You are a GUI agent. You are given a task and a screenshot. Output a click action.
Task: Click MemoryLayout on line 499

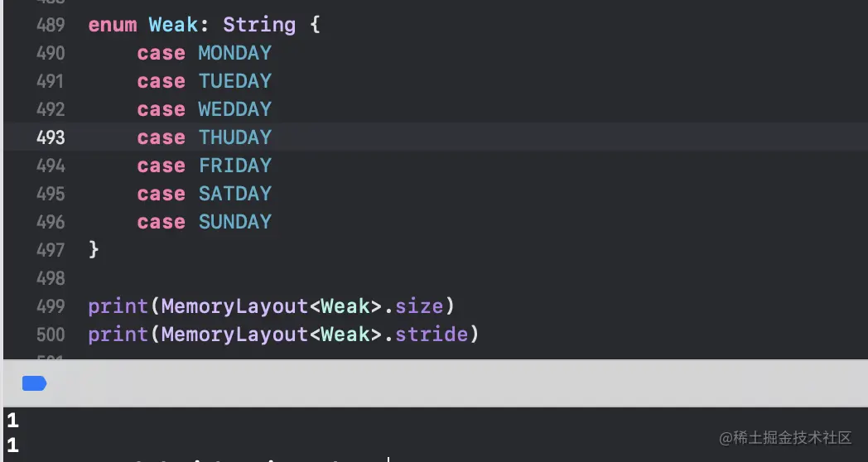[x=234, y=306]
